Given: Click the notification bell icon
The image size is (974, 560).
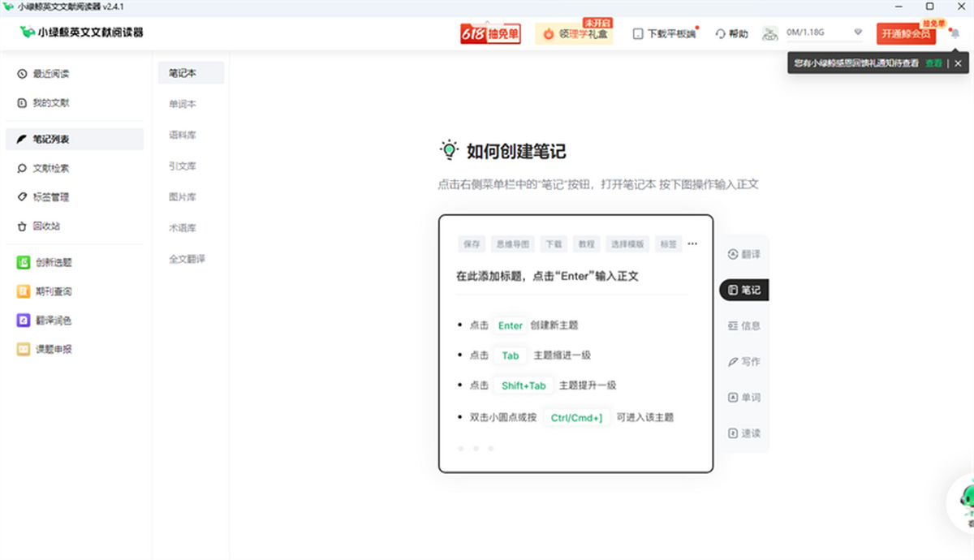Looking at the screenshot, I should [x=955, y=33].
